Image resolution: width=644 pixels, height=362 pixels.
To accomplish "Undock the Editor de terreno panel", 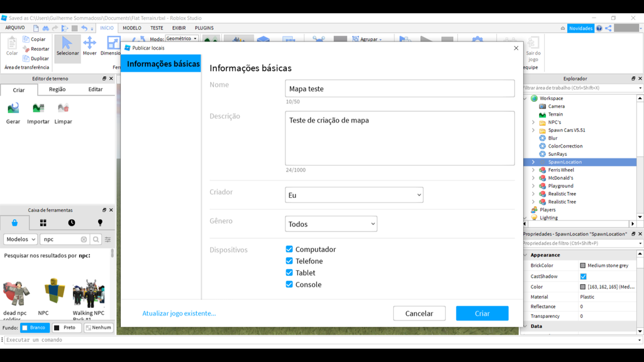I will (x=104, y=79).
